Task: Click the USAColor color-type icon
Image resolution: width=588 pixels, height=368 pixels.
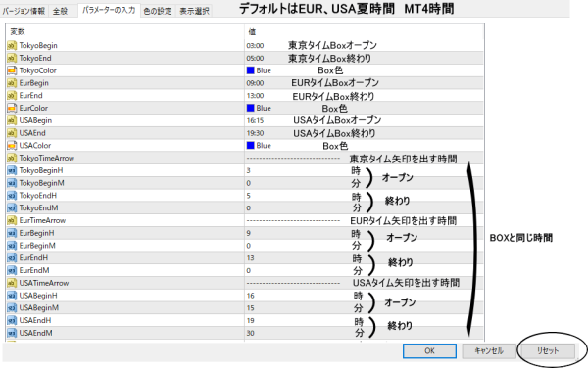Action: click(x=12, y=145)
